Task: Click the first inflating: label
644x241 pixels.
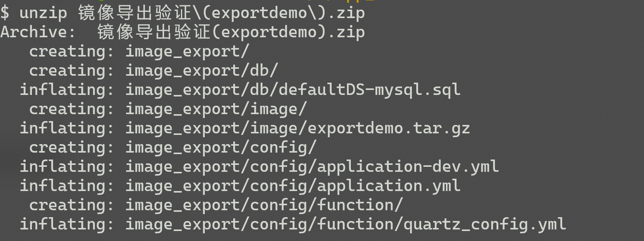Action: coord(67,90)
